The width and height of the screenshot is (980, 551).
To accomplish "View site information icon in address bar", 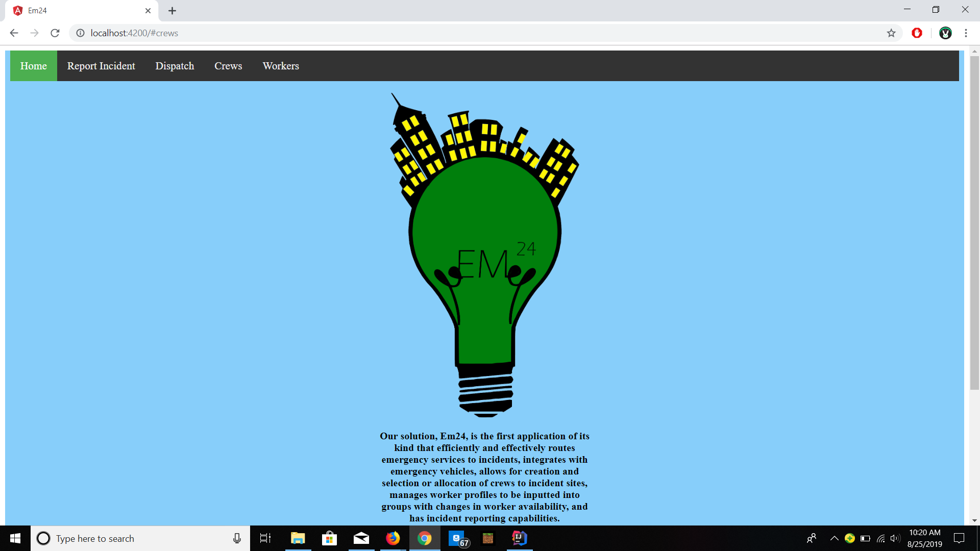I will pyautogui.click(x=80, y=33).
